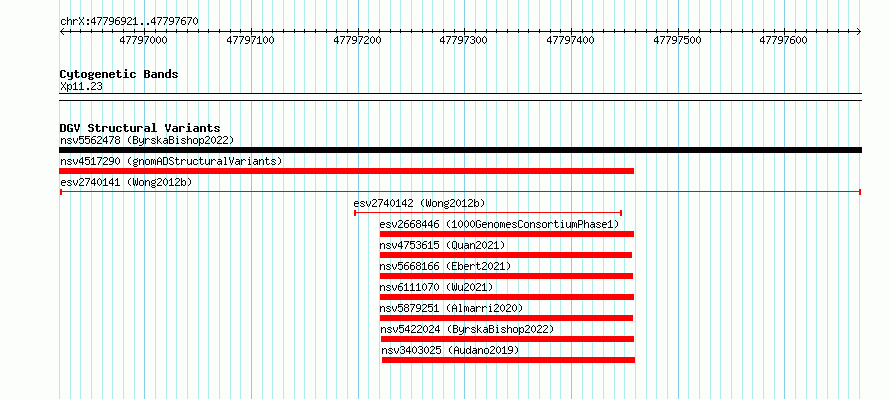
Task: Click the red nsv3403025 variant bar
Action: tap(509, 360)
